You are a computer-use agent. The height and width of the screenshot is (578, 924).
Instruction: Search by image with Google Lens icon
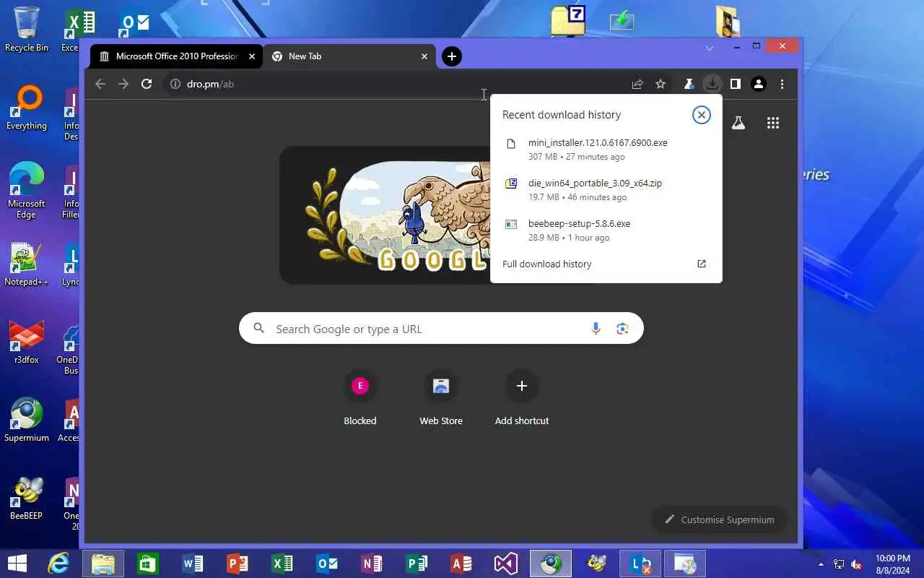(622, 329)
